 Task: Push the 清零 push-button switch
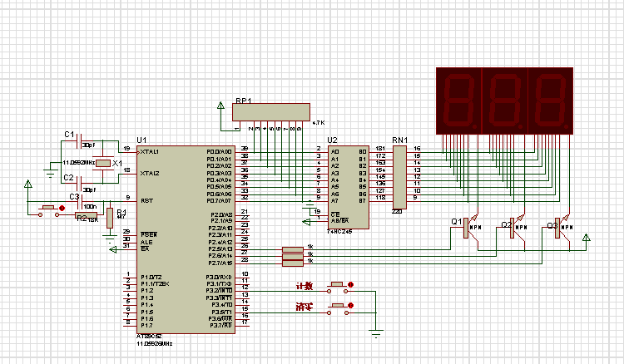[x=338, y=308]
